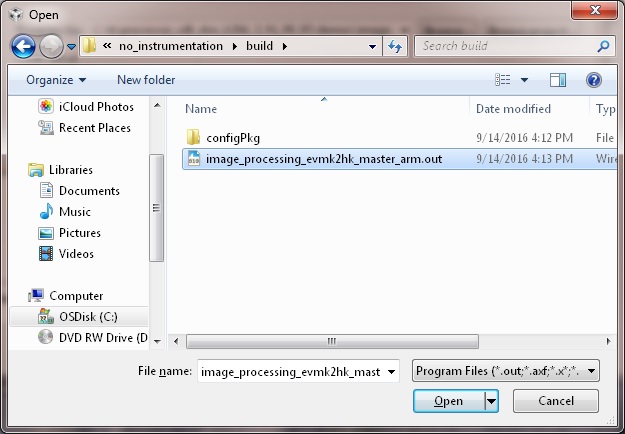Viewport: 625px width, 434px height.
Task: Click the help question mark icon
Action: click(593, 80)
